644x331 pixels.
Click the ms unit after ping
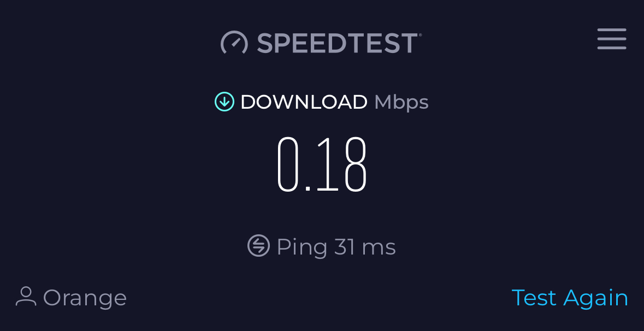tap(379, 249)
